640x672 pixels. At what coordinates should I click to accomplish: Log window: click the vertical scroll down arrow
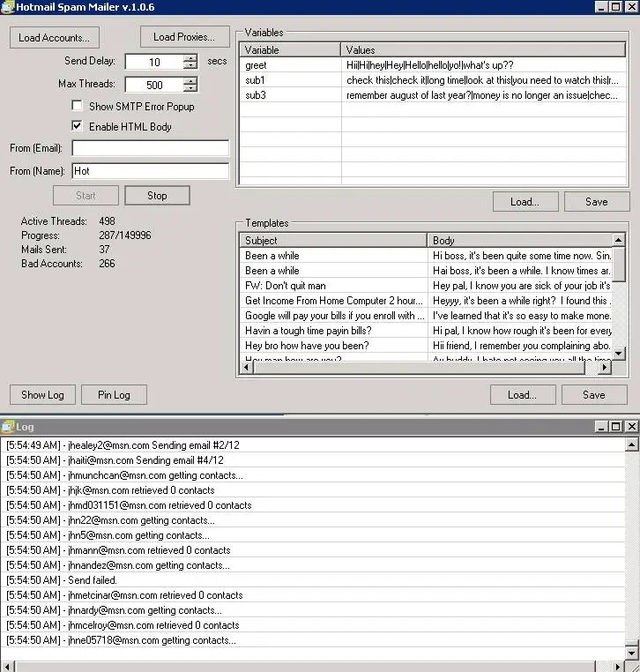click(x=631, y=653)
